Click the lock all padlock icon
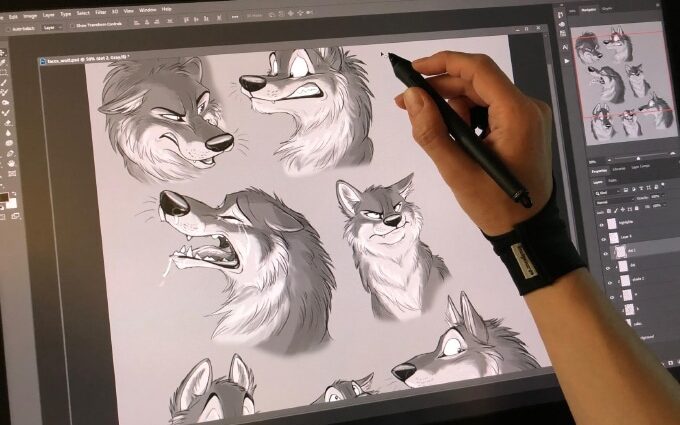 coord(636,208)
